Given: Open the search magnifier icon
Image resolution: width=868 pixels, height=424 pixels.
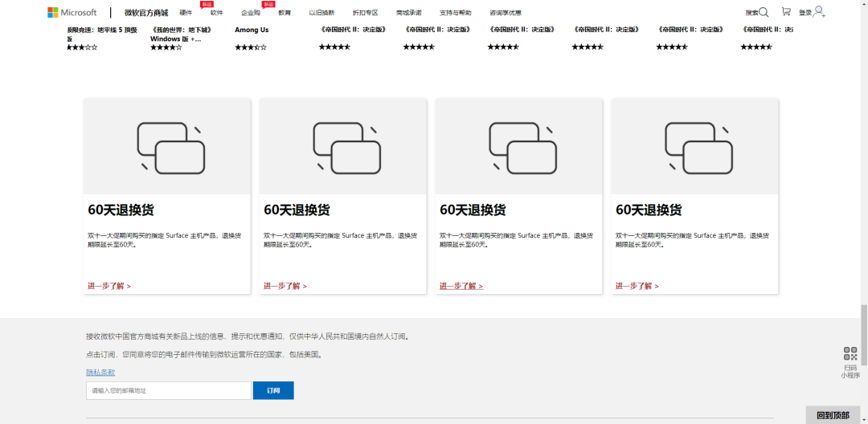Looking at the screenshot, I should 764,12.
